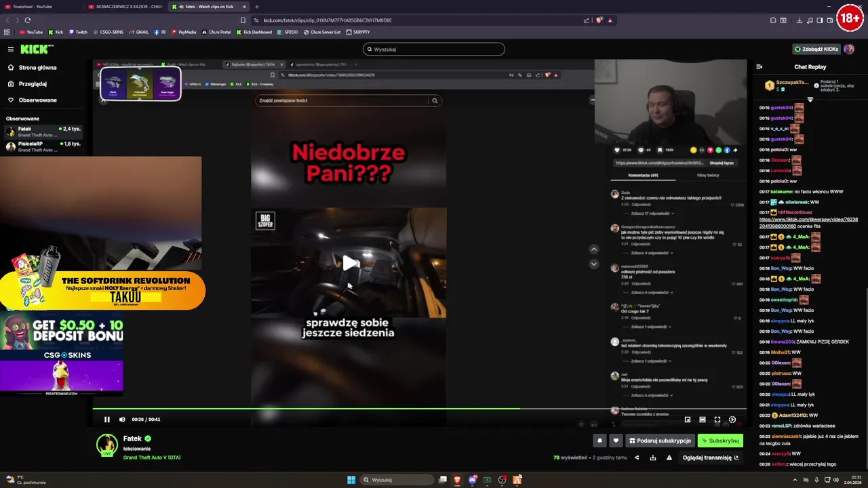Click CSG-SKINS deposit bonus ad banner
Screen dimensions: 868x488
[61, 354]
